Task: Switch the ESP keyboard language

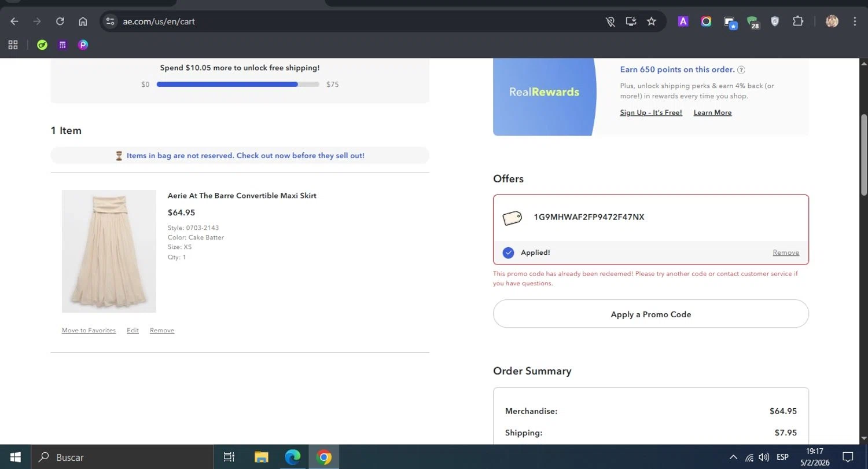Action: [x=782, y=457]
